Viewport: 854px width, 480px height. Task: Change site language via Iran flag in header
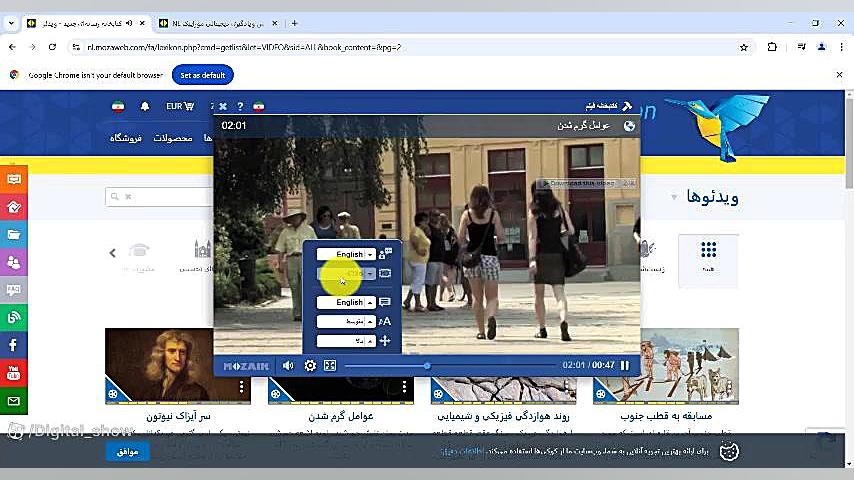[118, 106]
